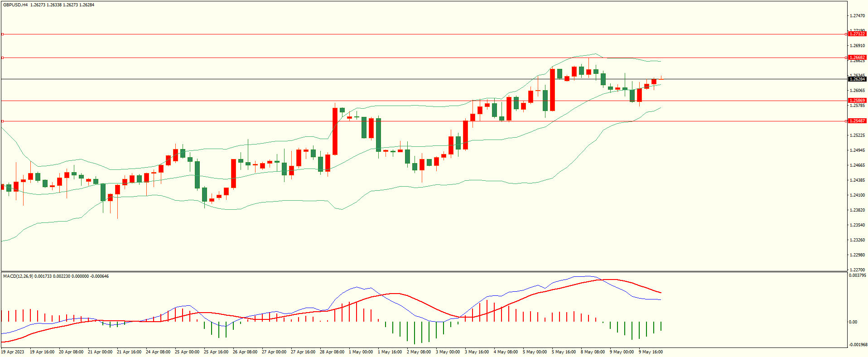Click the 1 May 00:00 time label

(x=361, y=352)
